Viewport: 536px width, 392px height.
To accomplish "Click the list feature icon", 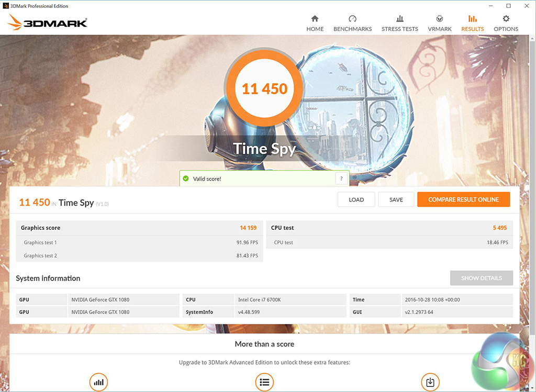I will (264, 382).
